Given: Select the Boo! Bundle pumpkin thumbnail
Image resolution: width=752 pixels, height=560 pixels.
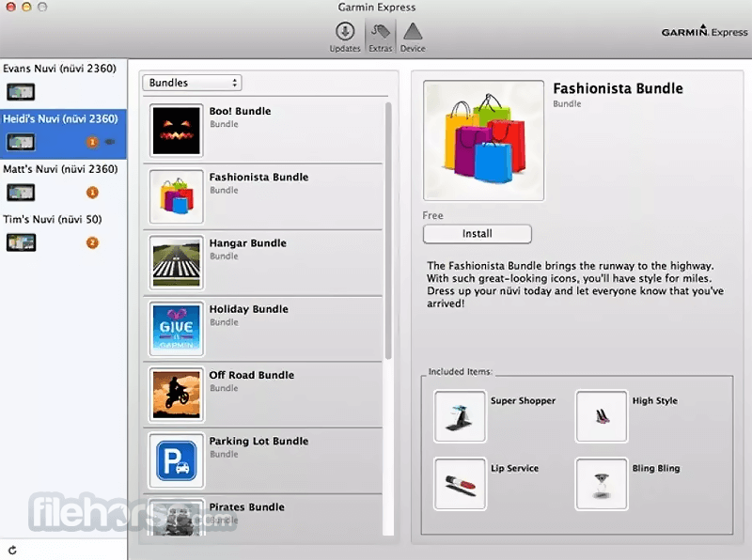Looking at the screenshot, I should (176, 131).
